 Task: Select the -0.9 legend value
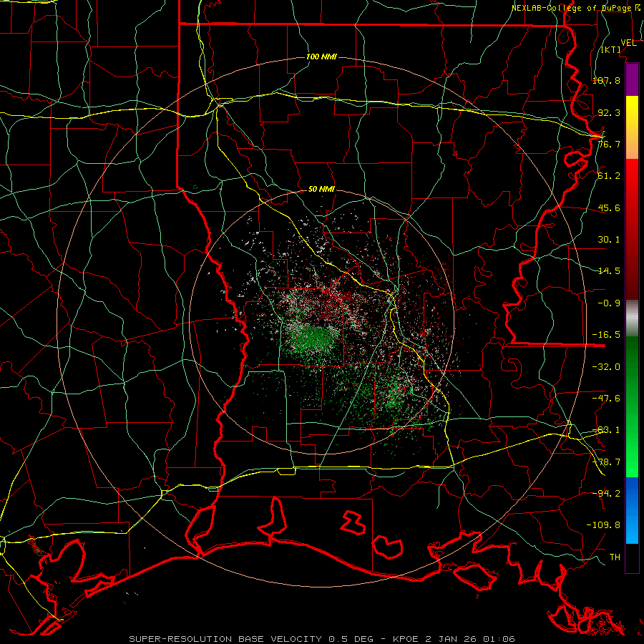coord(609,303)
